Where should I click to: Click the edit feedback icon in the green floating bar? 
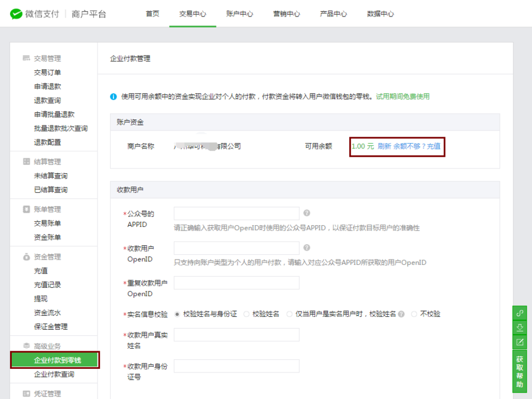click(x=520, y=342)
